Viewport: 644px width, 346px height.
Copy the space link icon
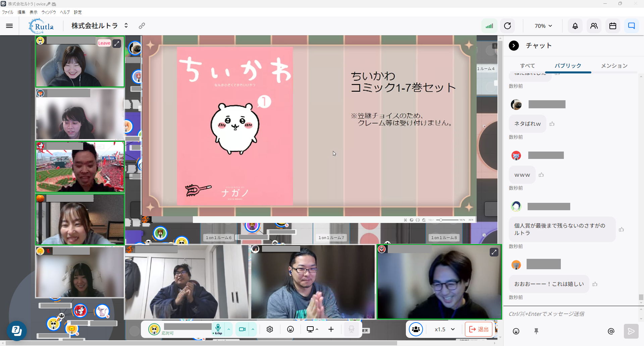(x=142, y=26)
